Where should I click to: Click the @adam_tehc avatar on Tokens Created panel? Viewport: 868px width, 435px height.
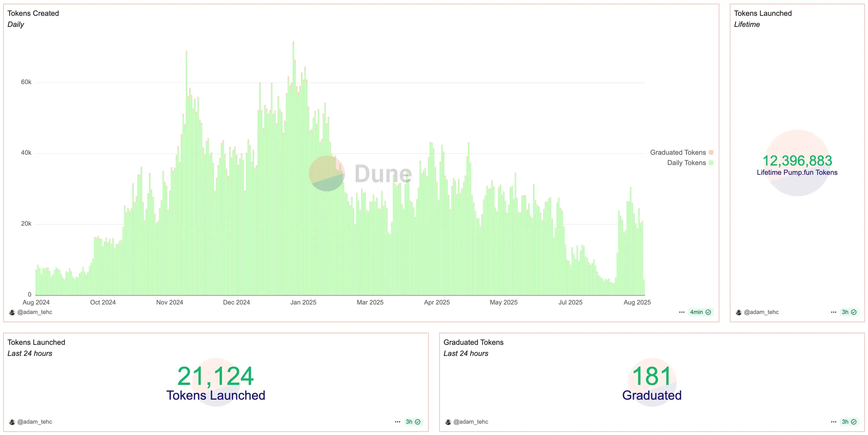[12, 312]
